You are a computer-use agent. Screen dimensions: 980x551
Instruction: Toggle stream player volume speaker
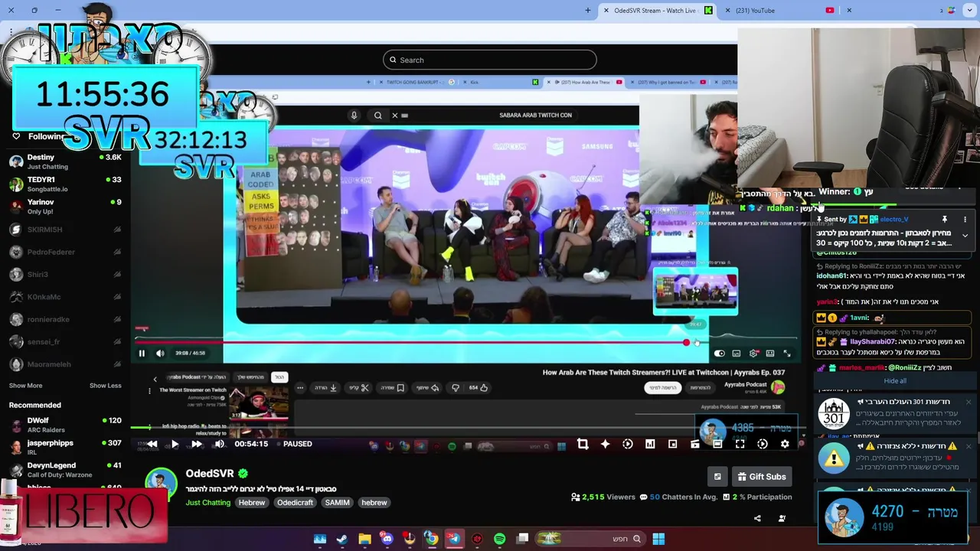pos(220,444)
